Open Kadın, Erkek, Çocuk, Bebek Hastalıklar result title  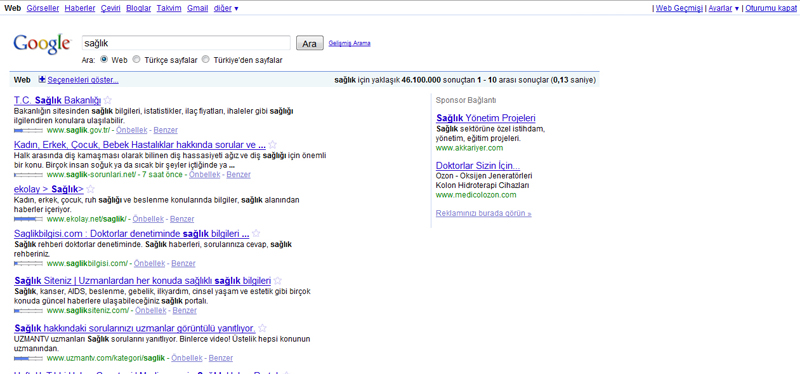[x=140, y=145]
